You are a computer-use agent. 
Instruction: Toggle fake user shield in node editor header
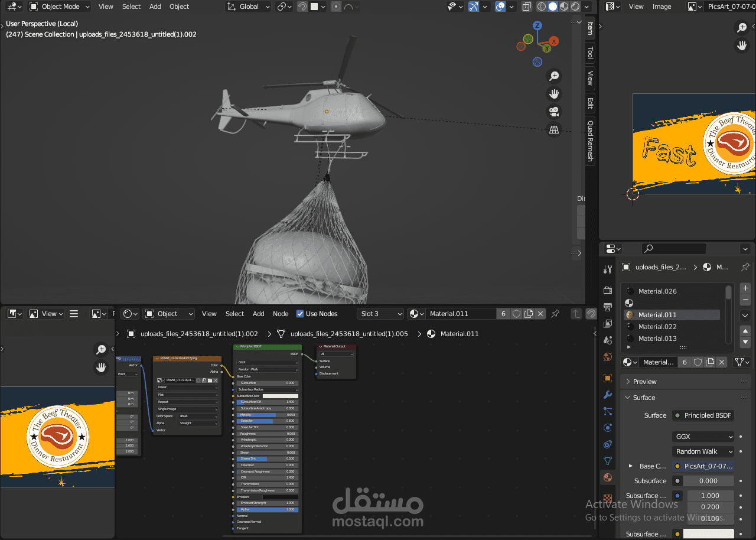(517, 314)
